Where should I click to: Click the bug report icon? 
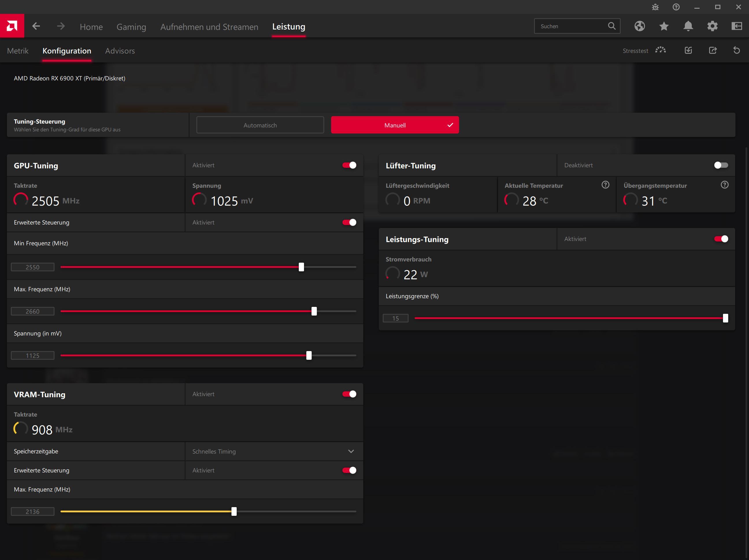coord(655,7)
